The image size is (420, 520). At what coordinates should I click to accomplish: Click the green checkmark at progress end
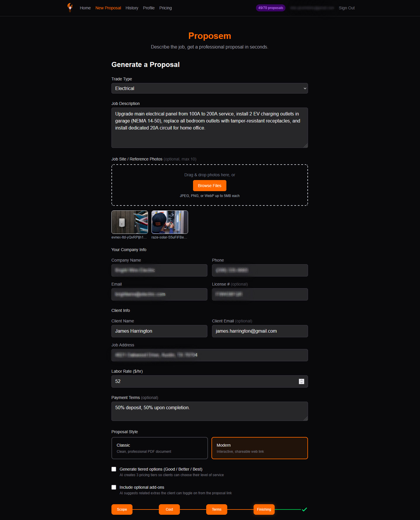pyautogui.click(x=304, y=509)
